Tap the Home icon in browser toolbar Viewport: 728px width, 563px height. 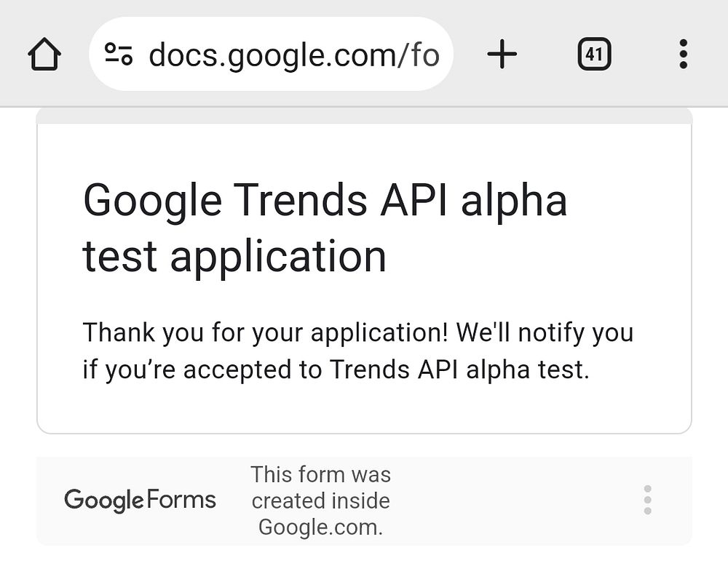(x=44, y=55)
